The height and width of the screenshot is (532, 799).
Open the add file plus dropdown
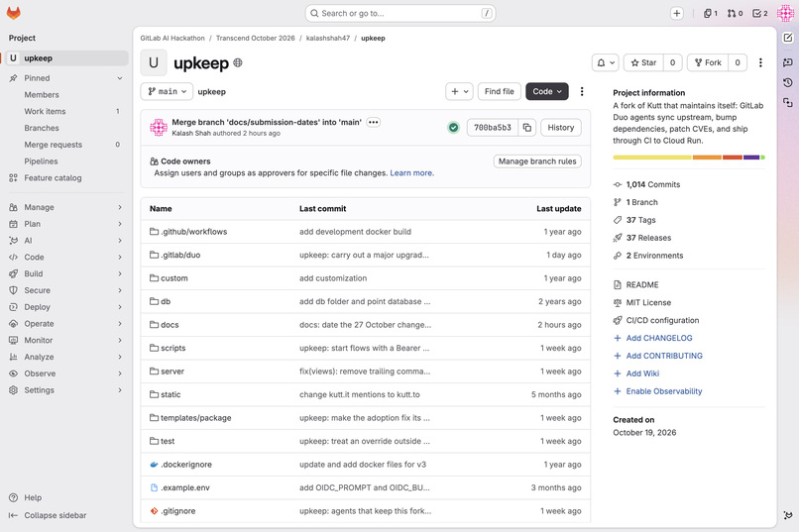click(459, 91)
